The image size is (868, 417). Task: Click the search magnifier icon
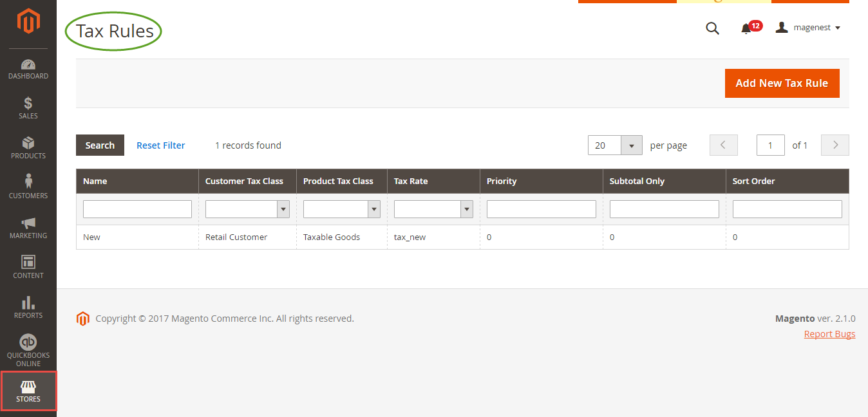(712, 28)
